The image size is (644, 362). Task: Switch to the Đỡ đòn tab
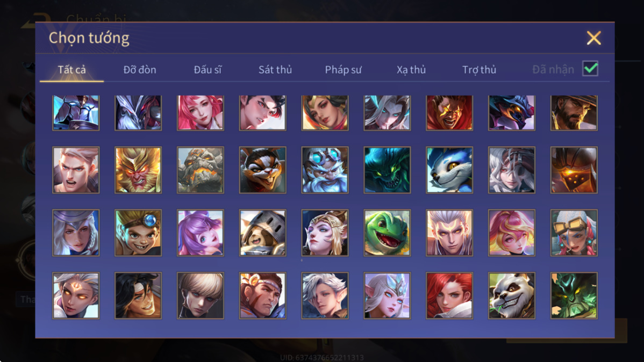click(140, 70)
